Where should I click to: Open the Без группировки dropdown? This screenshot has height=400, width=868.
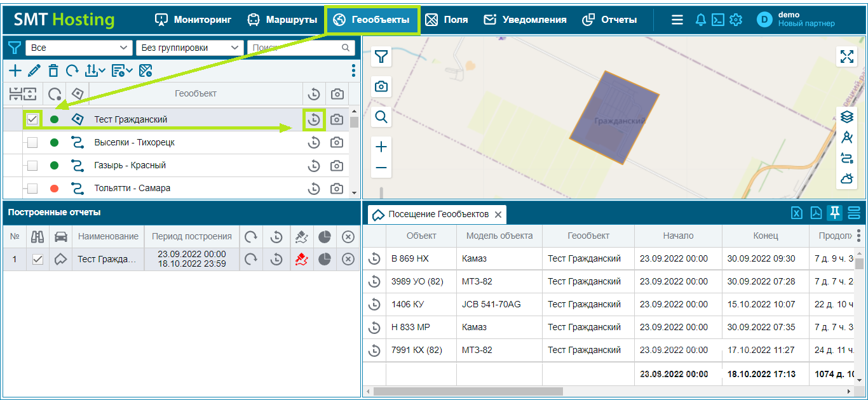[189, 48]
